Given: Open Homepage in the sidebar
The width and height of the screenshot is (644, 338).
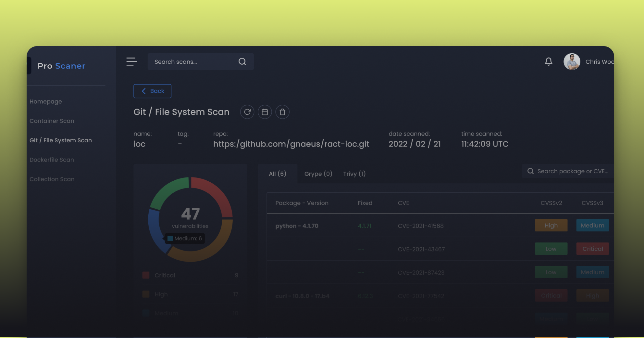Looking at the screenshot, I should point(46,101).
